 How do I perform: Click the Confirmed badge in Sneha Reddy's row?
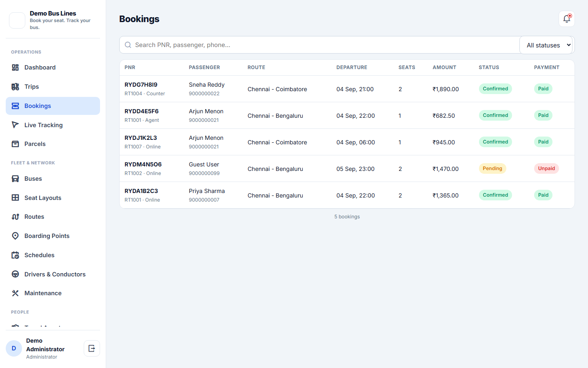pyautogui.click(x=495, y=89)
